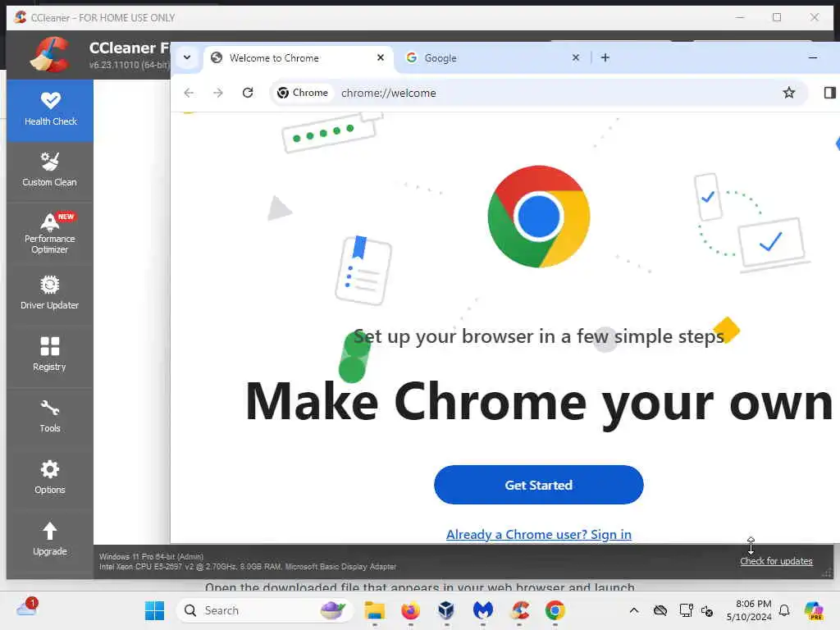Open Firefox from the taskbar

pyautogui.click(x=410, y=610)
